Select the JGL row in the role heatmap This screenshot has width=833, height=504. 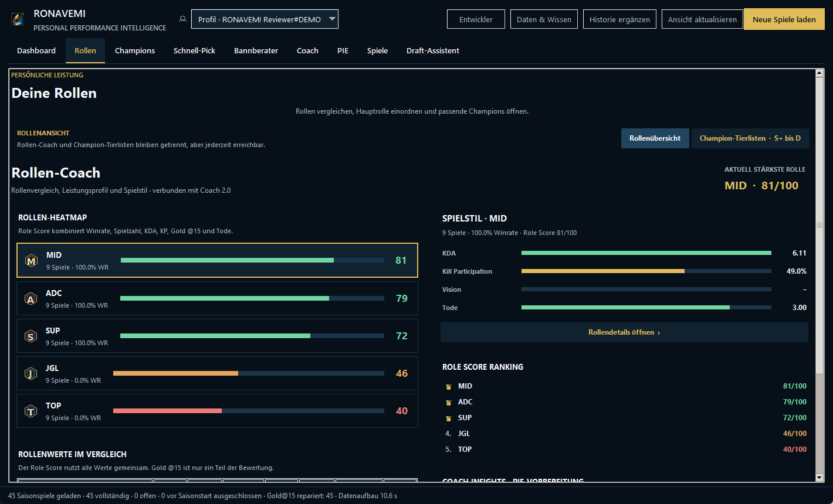click(x=217, y=373)
